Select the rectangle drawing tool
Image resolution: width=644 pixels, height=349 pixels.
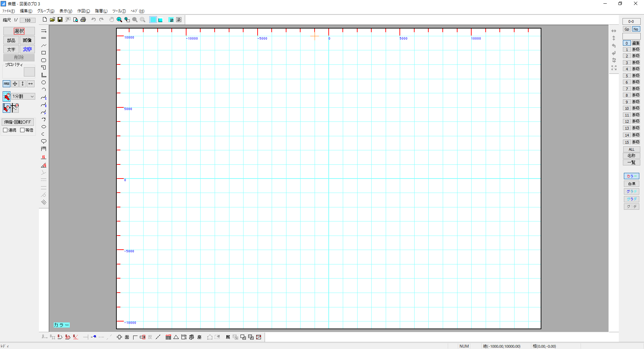click(44, 53)
